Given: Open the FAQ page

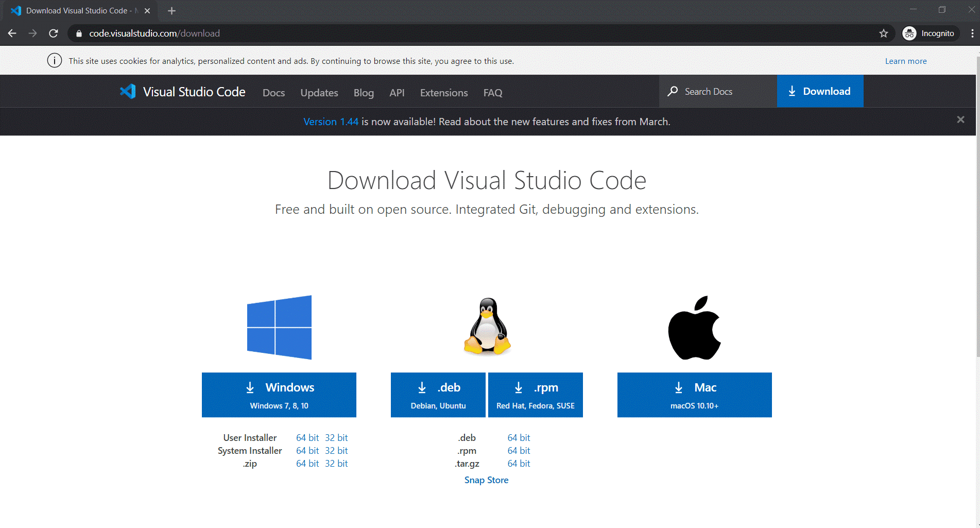Looking at the screenshot, I should click(x=492, y=93).
